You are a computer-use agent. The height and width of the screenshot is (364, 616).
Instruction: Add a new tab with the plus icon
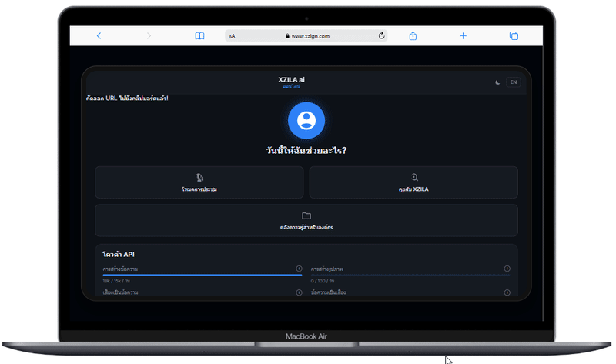pyautogui.click(x=464, y=35)
